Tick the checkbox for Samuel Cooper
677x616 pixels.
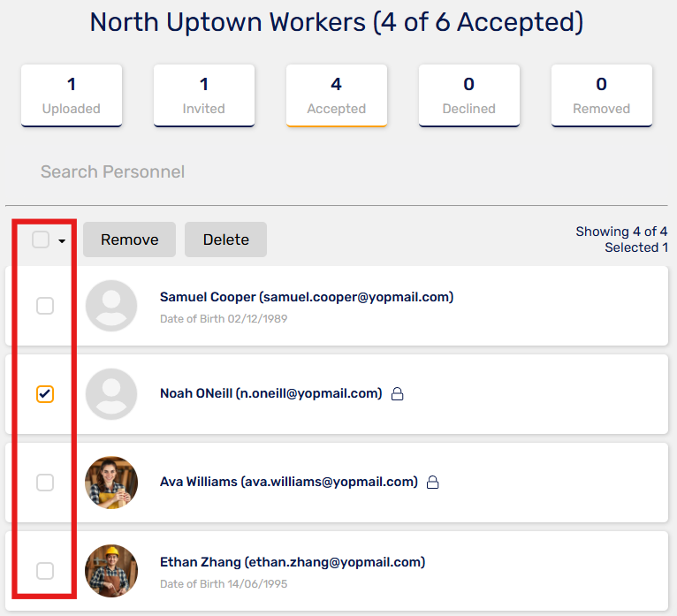pyautogui.click(x=45, y=306)
